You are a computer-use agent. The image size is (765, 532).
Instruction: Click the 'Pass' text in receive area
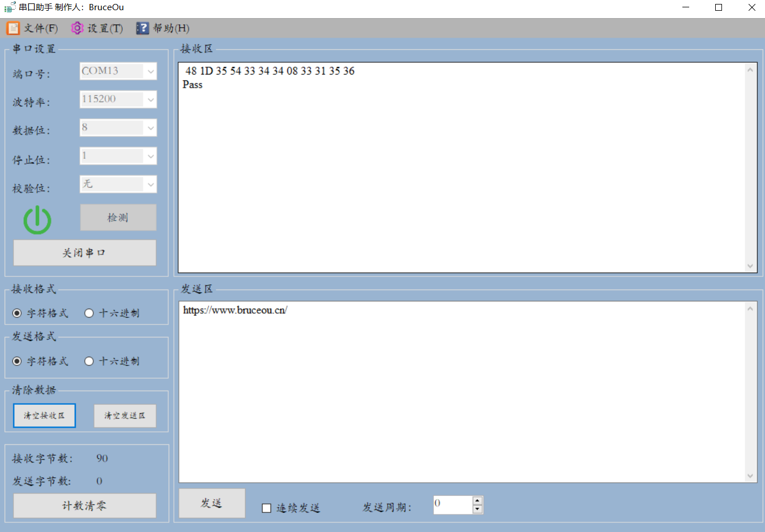pyautogui.click(x=192, y=85)
